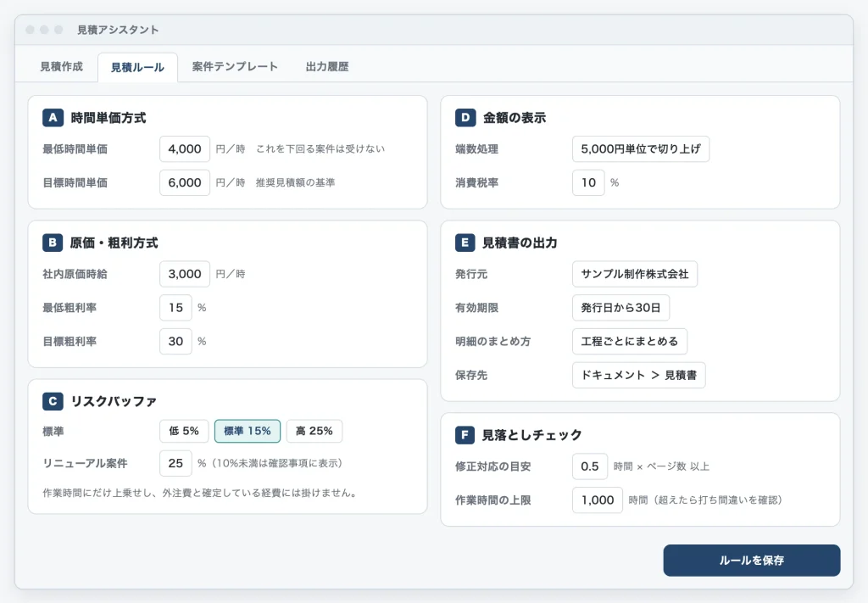
Task: Click the C badge for リスクバッファ
Action: click(x=53, y=401)
